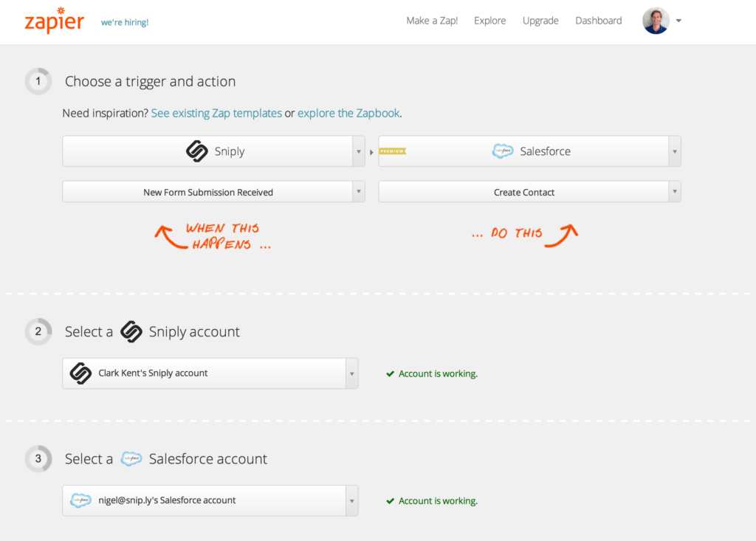
Task: Click the Sniply icon in step 2 heading
Action: point(131,332)
